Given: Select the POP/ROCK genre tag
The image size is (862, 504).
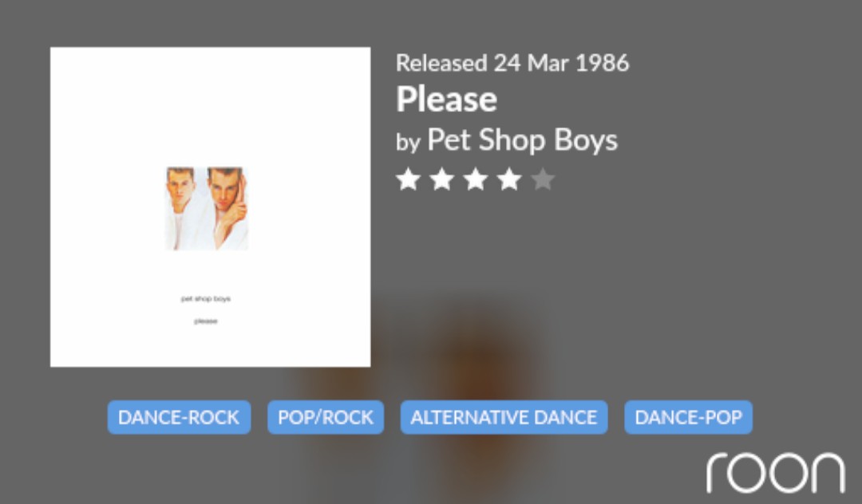Looking at the screenshot, I should coord(326,417).
